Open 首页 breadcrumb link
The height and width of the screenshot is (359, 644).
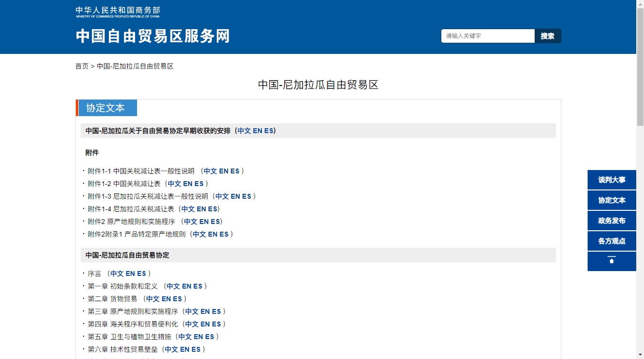point(82,66)
